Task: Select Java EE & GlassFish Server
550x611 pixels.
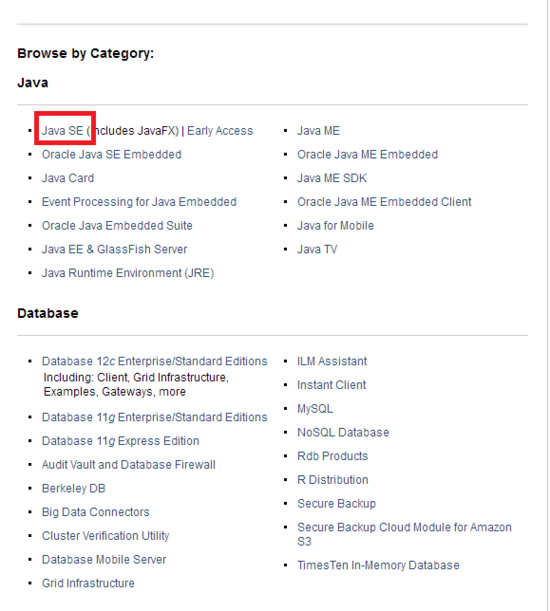Action: pyautogui.click(x=114, y=249)
